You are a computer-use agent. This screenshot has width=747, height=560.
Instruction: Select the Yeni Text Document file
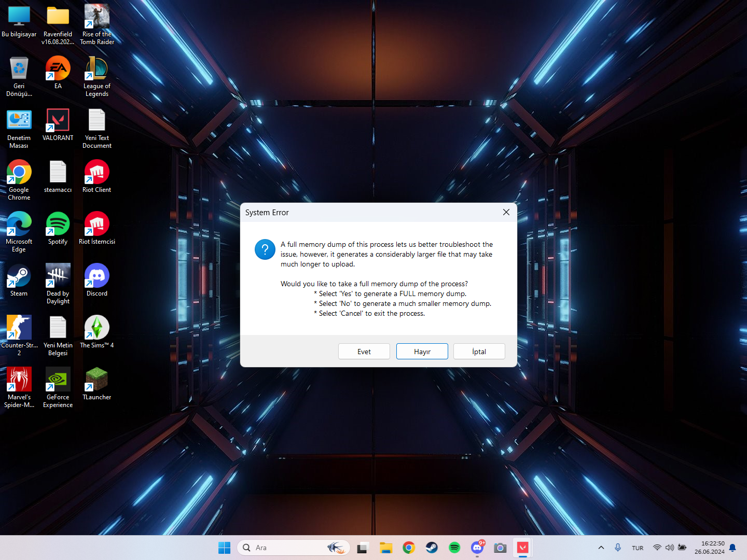pyautogui.click(x=97, y=128)
